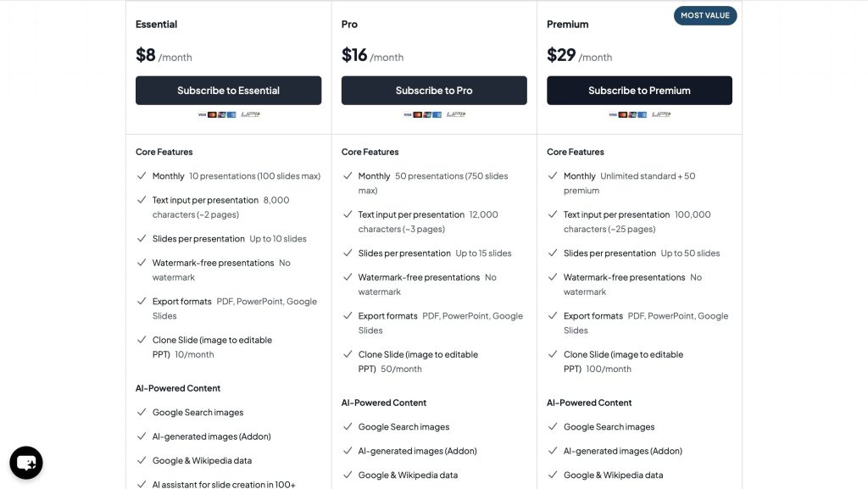Screen dimensions: 868x489
Task: Click checkmark beside Premium Slides per presentation
Action: point(553,253)
